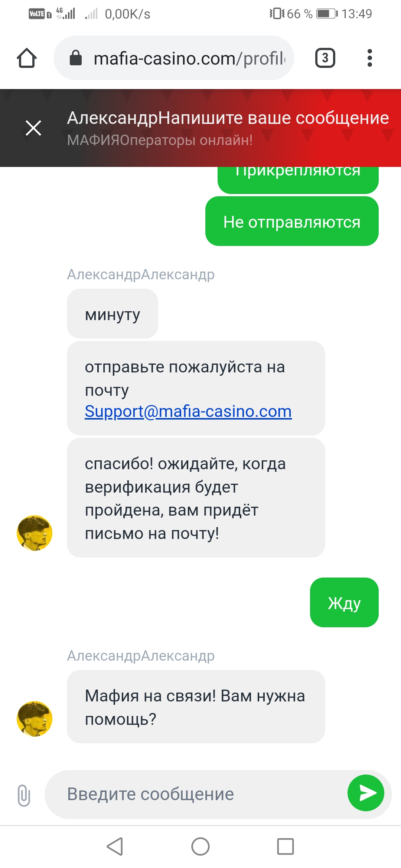Tap the browser home icon
Viewport: 401px width, 868px height.
click(27, 58)
